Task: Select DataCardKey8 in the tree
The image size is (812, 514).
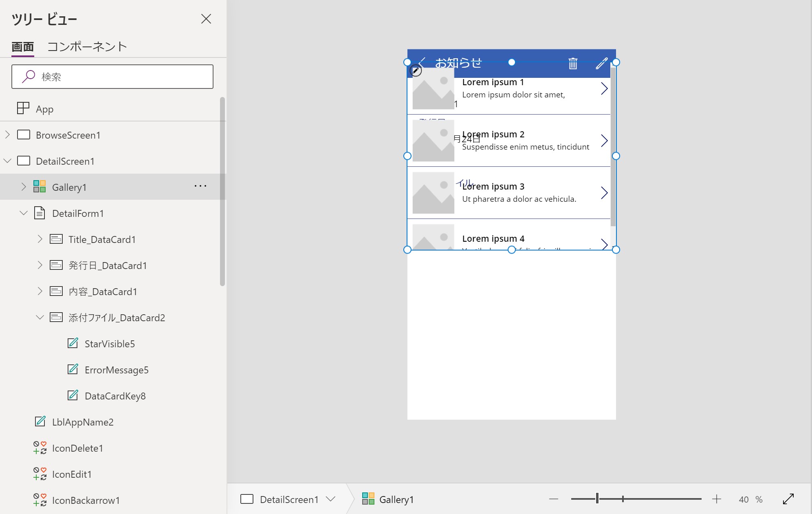Action: tap(115, 396)
